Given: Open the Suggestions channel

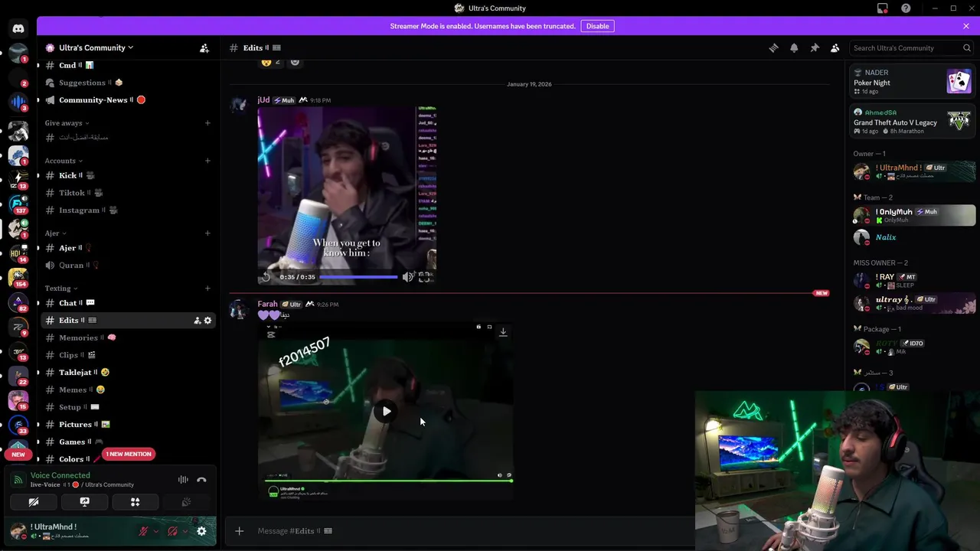Looking at the screenshot, I should (127, 83).
